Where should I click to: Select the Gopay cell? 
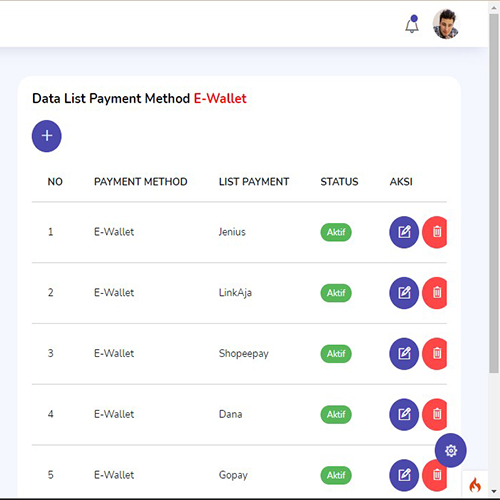coord(233,475)
